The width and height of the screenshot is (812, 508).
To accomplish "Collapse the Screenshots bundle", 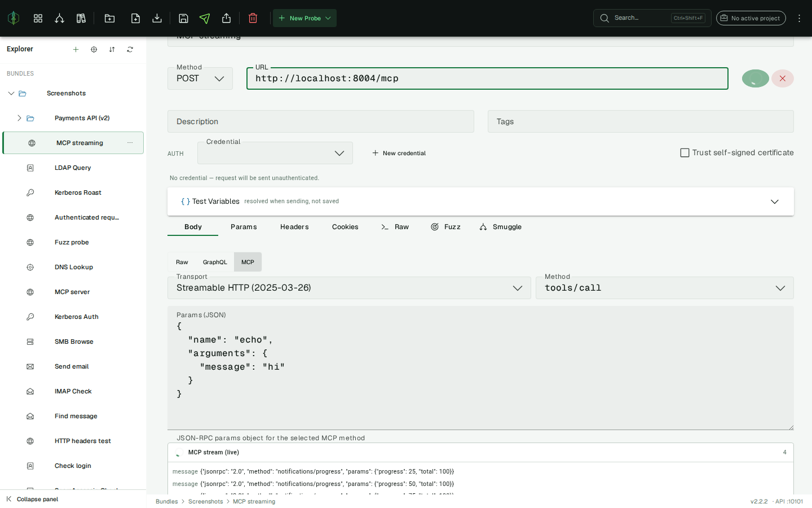I will click(x=11, y=93).
